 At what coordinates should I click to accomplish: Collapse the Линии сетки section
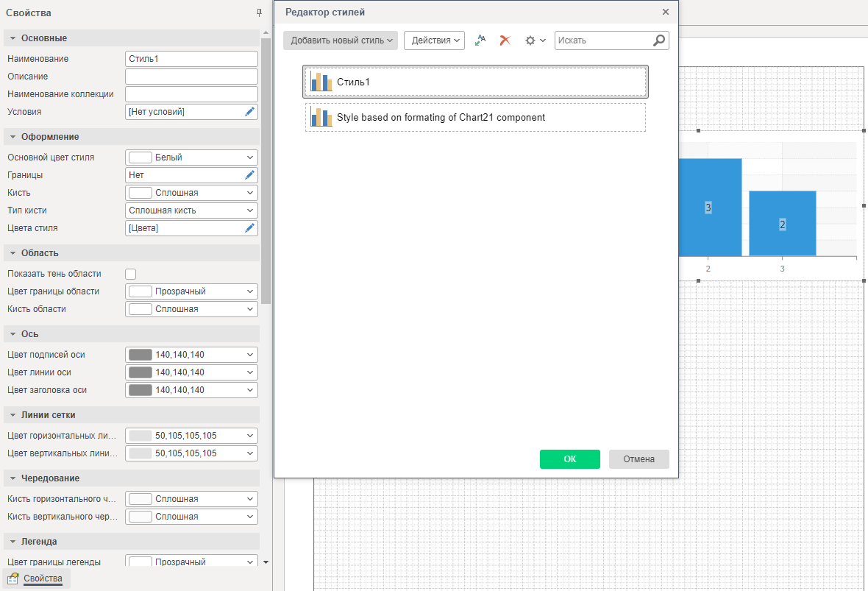coord(13,415)
